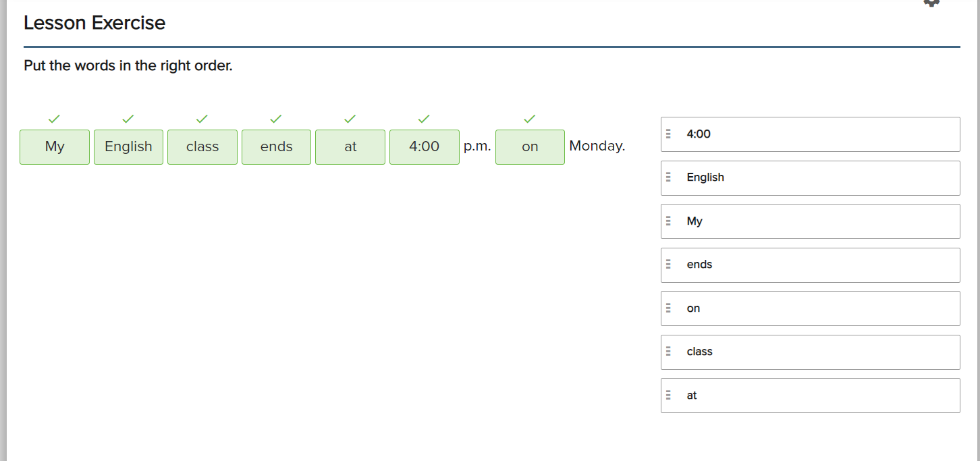The image size is (980, 461).
Task: Click the drag handle beside on word
Action: [x=668, y=308]
